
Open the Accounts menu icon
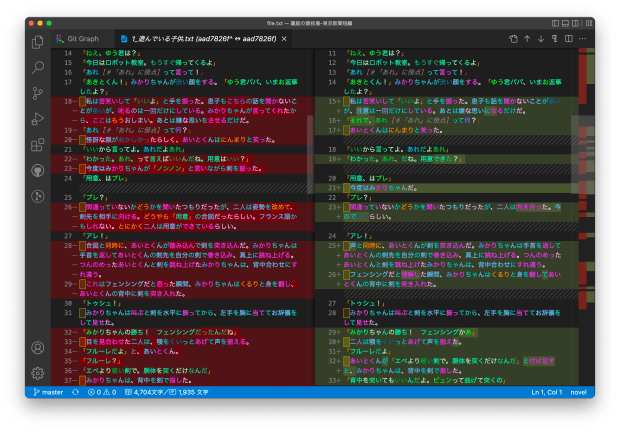[38, 348]
